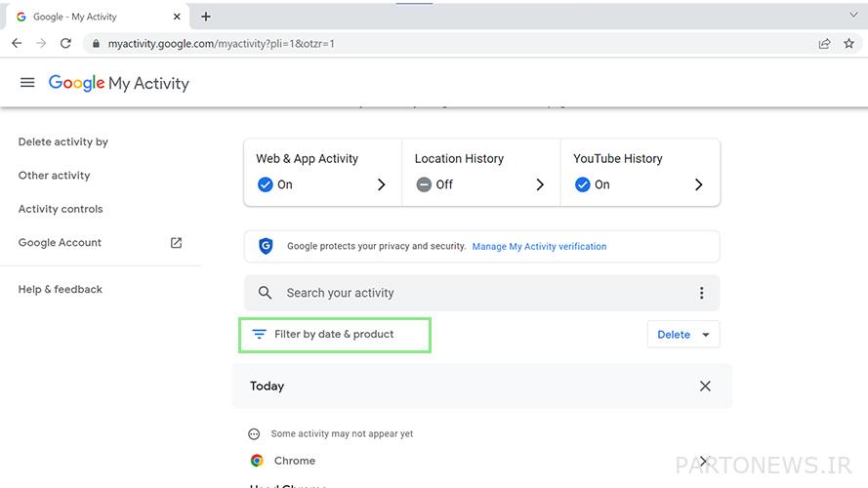Open the three-dot search options menu
Screen dimensions: 868x488
[701, 293]
